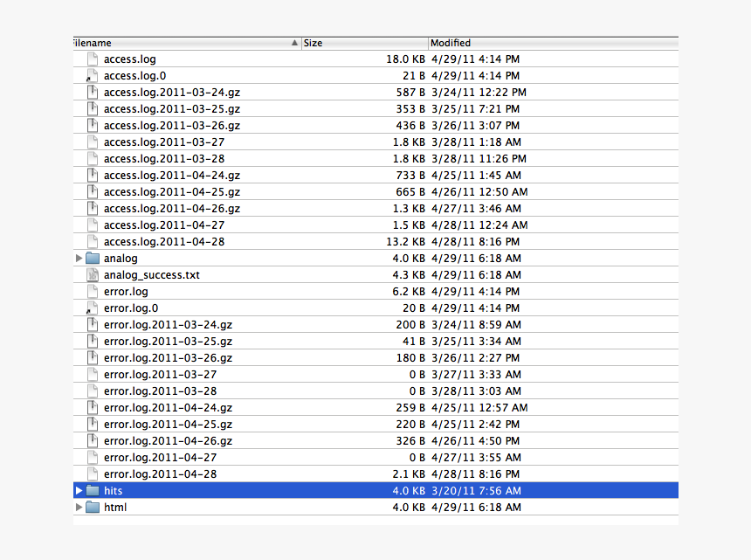Toggle sort order via Filename column arrow
This screenshot has height=560, width=751.
294,42
